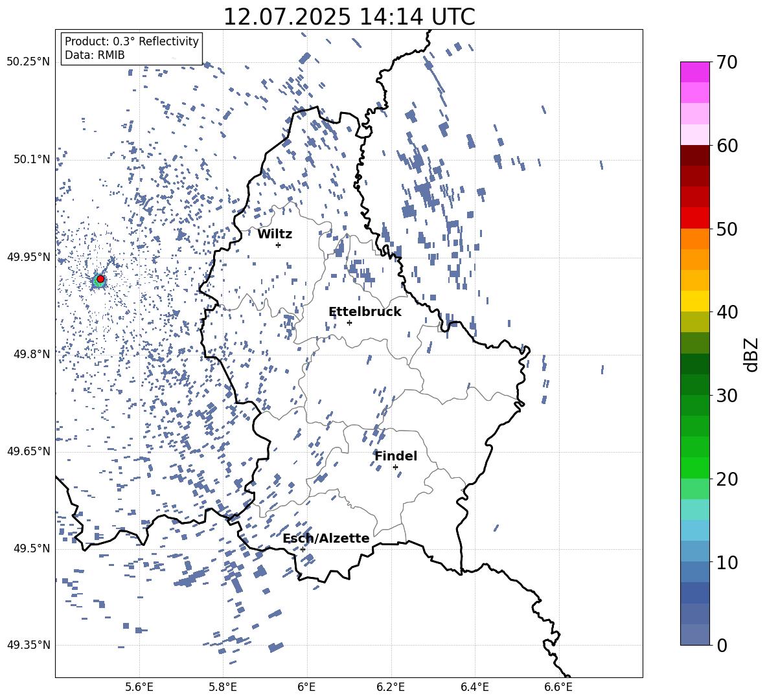The image size is (767, 700).
Task: Click the 6°E longitude label
Action: coord(306,687)
